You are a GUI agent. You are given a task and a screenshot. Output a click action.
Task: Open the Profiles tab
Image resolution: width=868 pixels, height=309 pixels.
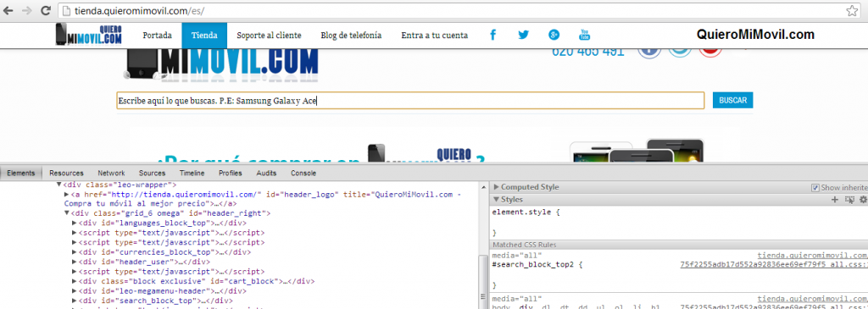(x=231, y=173)
